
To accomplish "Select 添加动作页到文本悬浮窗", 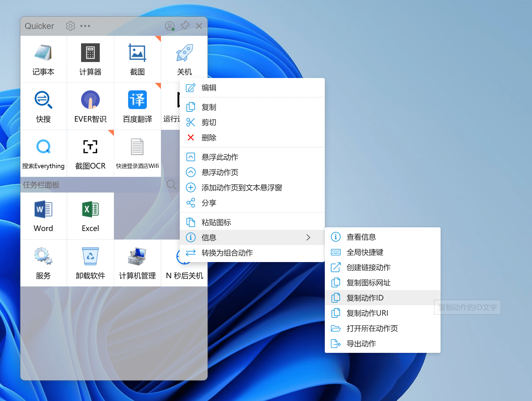I will pos(252,187).
